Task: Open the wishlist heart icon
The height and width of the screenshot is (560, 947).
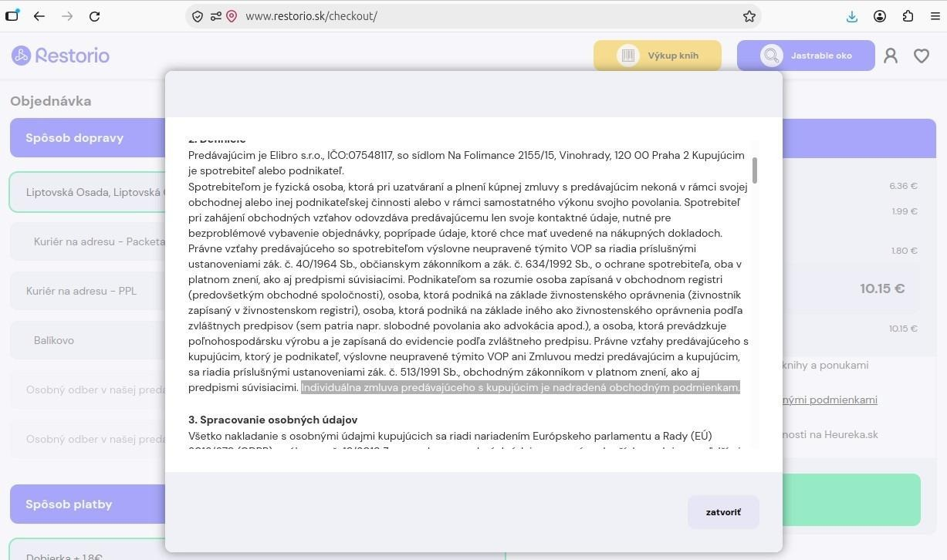Action: (x=922, y=56)
